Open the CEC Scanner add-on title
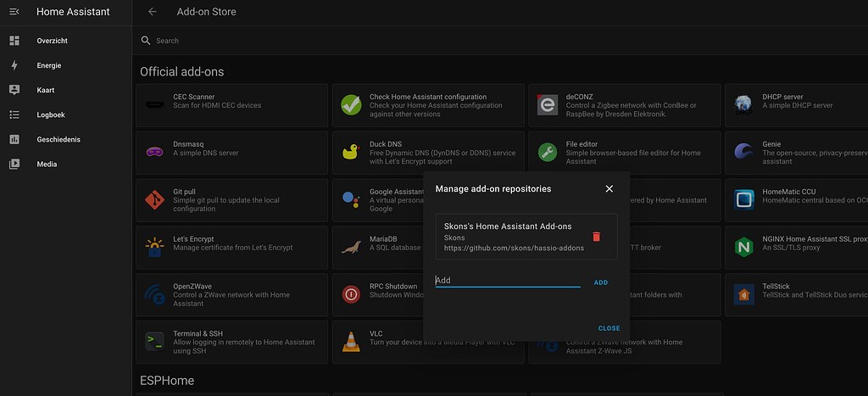 click(194, 97)
